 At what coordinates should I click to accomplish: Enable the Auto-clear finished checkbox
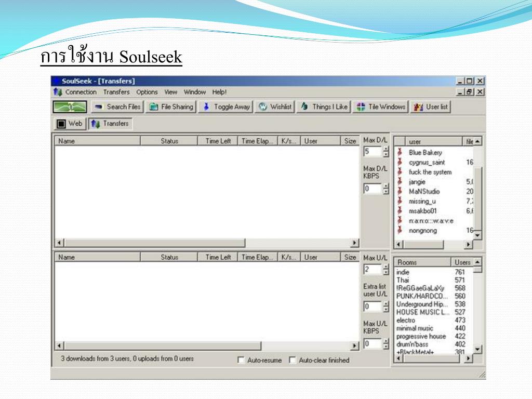(292, 360)
